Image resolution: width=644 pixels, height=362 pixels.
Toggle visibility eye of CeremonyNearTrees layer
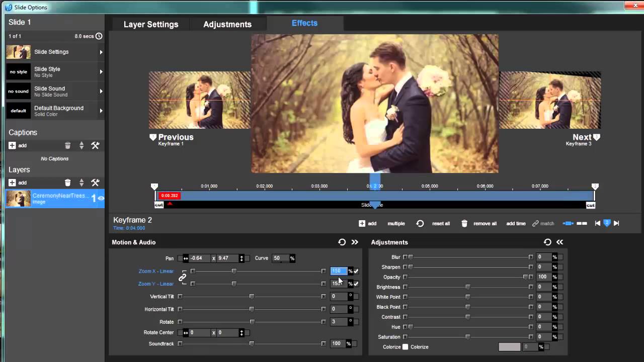point(101,199)
